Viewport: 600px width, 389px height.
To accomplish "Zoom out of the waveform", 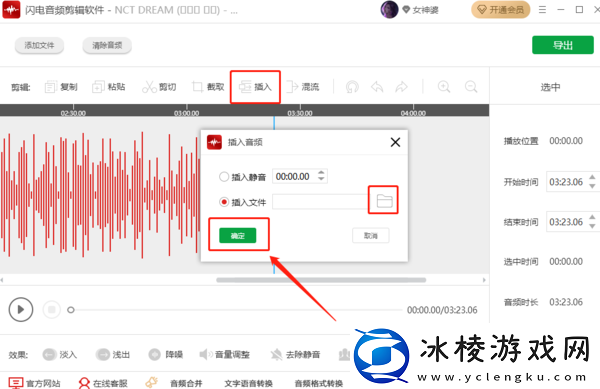I will 471,87.
